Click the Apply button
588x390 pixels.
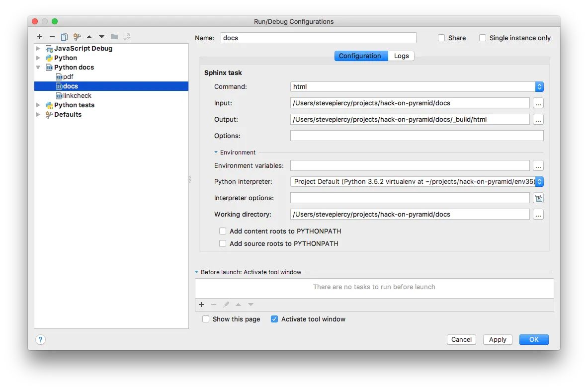[498, 340]
